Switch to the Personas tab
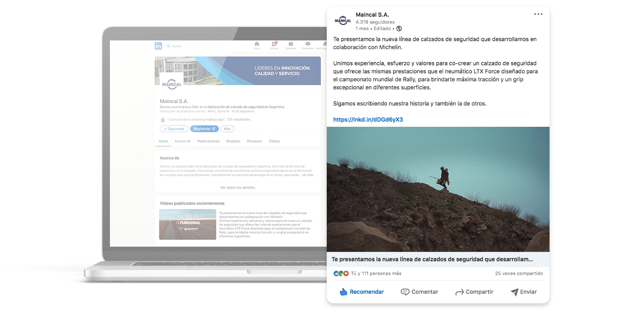This screenshot has width=644, height=312. (255, 141)
